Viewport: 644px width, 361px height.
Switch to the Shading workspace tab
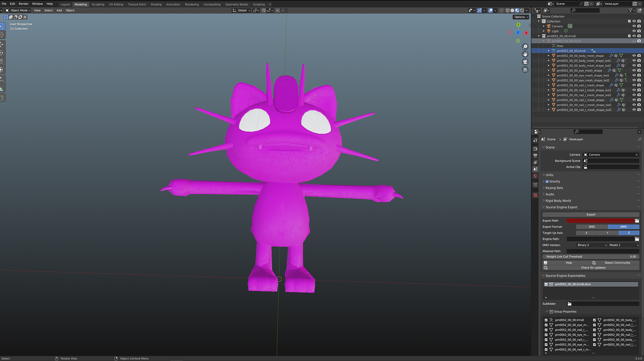[156, 4]
